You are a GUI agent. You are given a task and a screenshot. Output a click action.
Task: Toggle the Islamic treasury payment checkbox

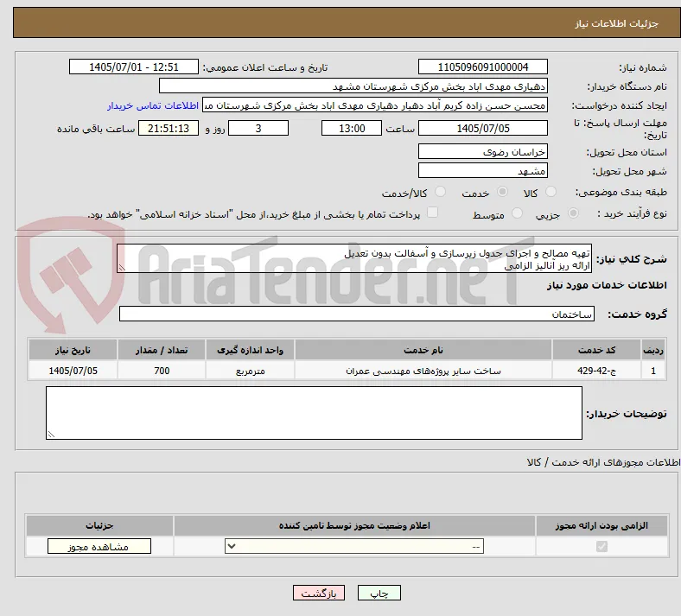tap(433, 213)
